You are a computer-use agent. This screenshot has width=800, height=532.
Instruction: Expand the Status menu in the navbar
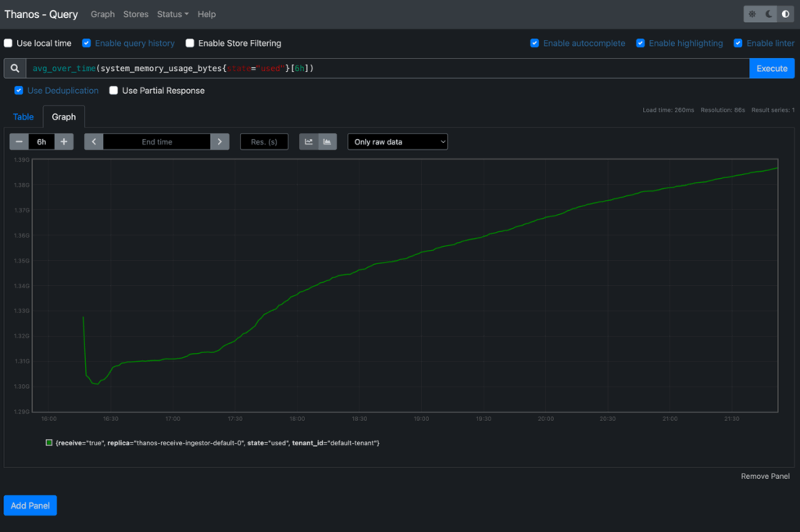(173, 14)
